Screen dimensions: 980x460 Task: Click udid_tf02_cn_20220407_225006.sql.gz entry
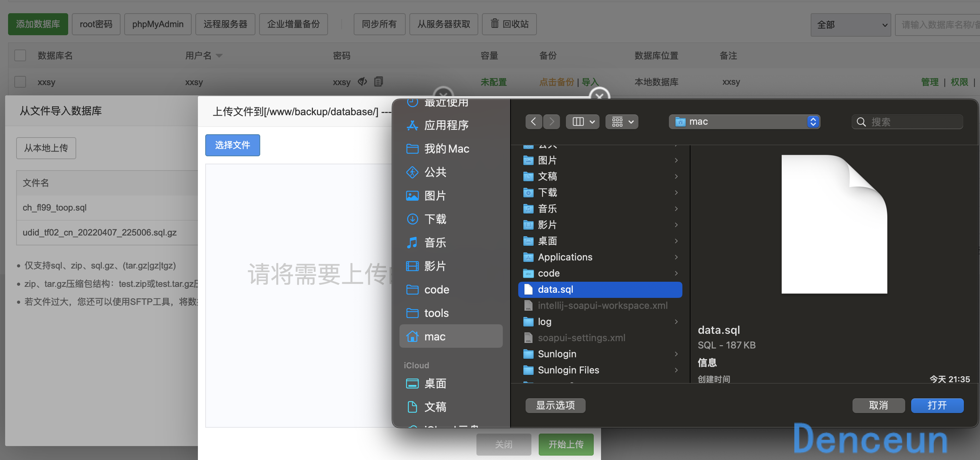click(x=99, y=232)
